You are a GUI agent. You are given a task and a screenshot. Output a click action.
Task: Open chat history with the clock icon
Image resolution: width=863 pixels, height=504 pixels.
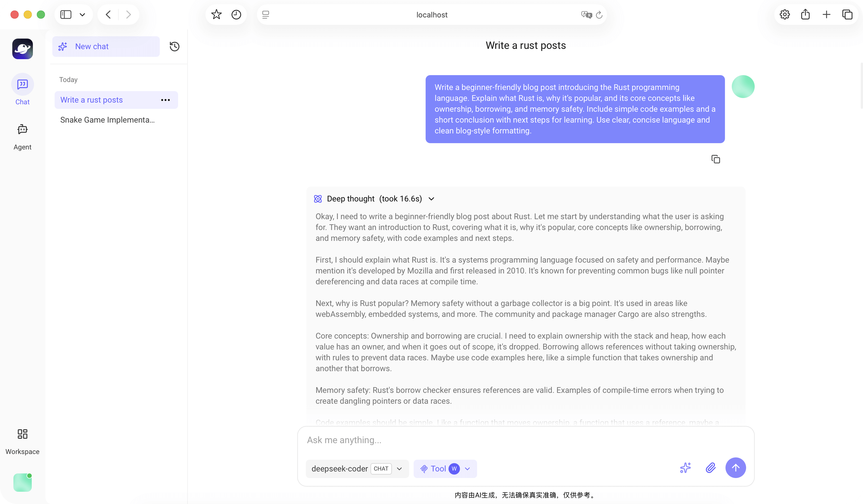pyautogui.click(x=175, y=46)
